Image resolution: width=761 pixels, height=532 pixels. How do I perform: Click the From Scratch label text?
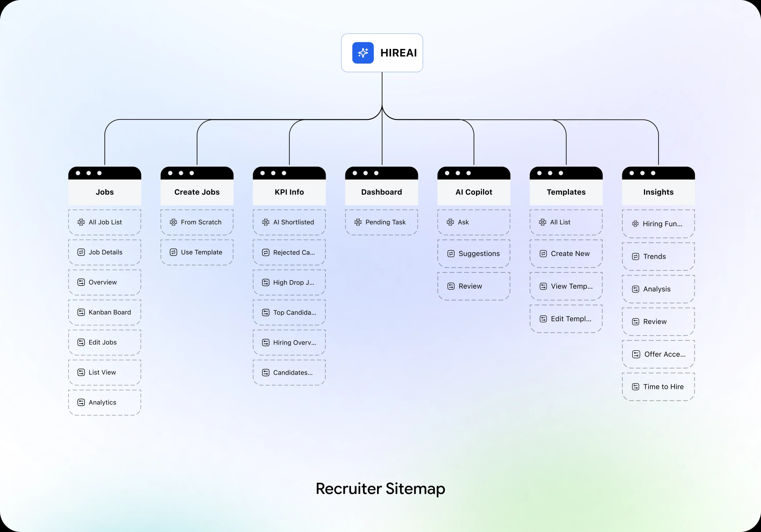(201, 222)
